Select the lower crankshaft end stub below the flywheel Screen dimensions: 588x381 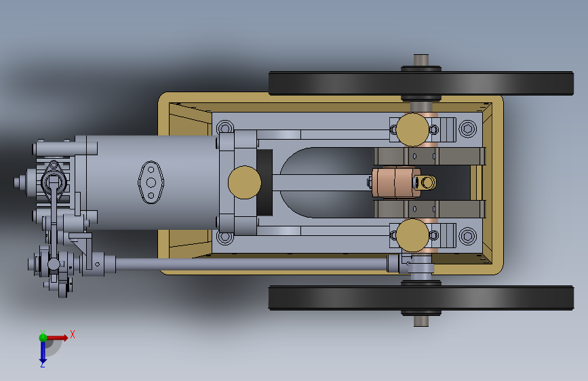pyautogui.click(x=420, y=321)
